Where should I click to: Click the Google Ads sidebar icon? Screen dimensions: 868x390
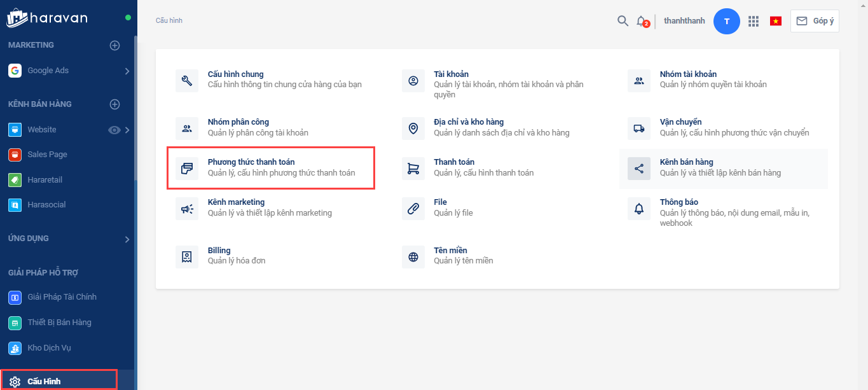pos(15,71)
